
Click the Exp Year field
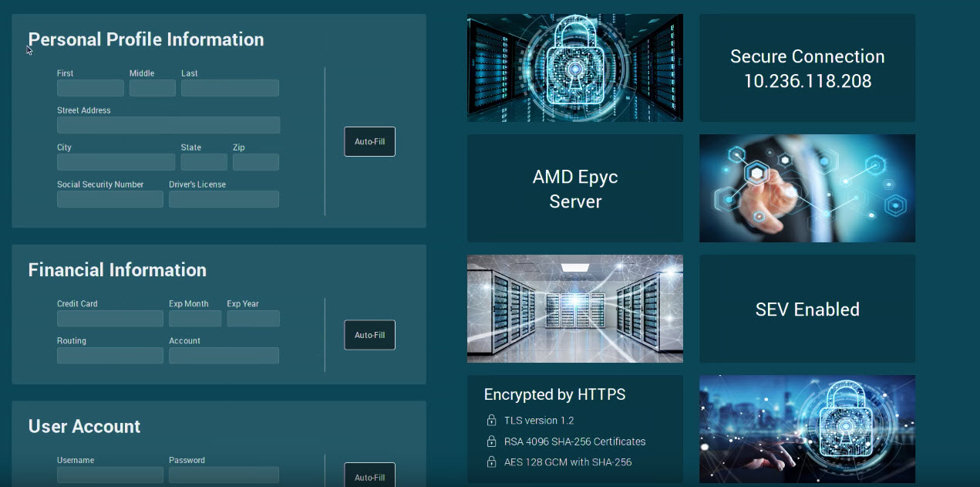tap(253, 319)
